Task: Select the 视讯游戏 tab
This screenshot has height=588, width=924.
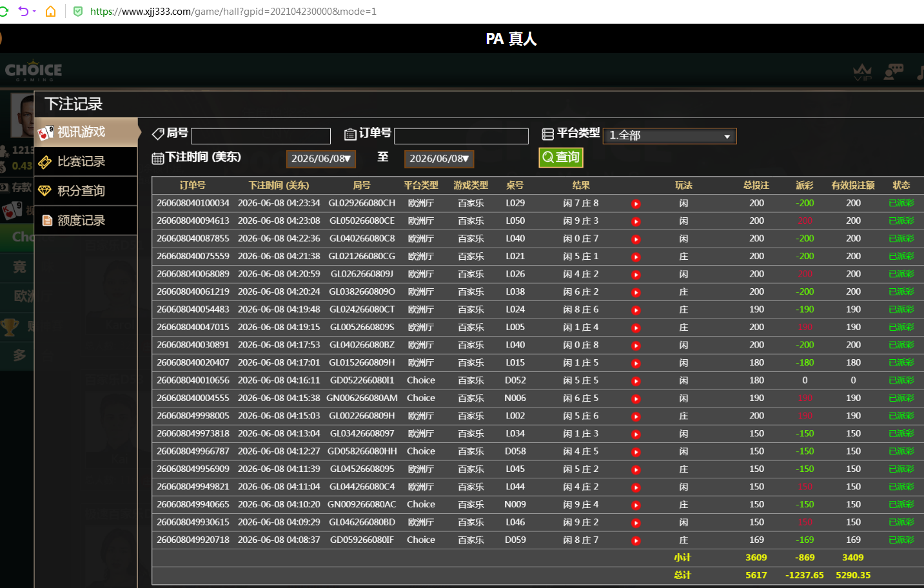Action: tap(86, 132)
